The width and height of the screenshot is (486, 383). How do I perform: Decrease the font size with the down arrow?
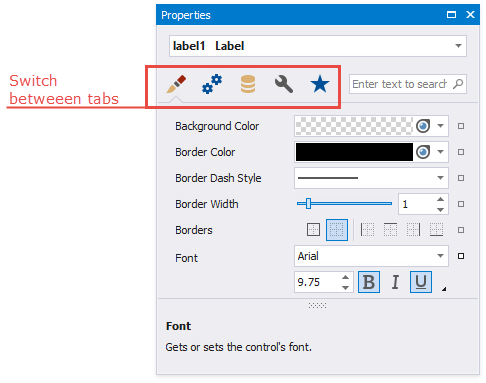[346, 288]
